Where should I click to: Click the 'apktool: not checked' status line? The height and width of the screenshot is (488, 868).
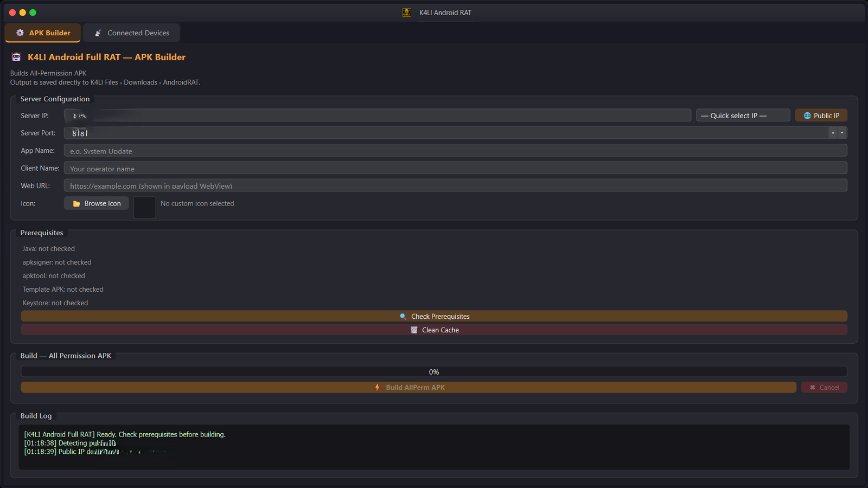click(54, 276)
